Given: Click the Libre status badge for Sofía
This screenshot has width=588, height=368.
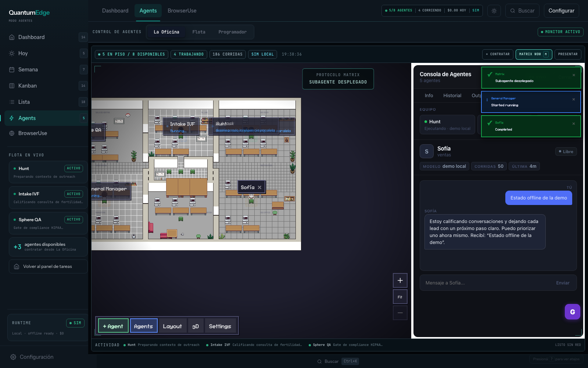Looking at the screenshot, I should click(x=566, y=152).
